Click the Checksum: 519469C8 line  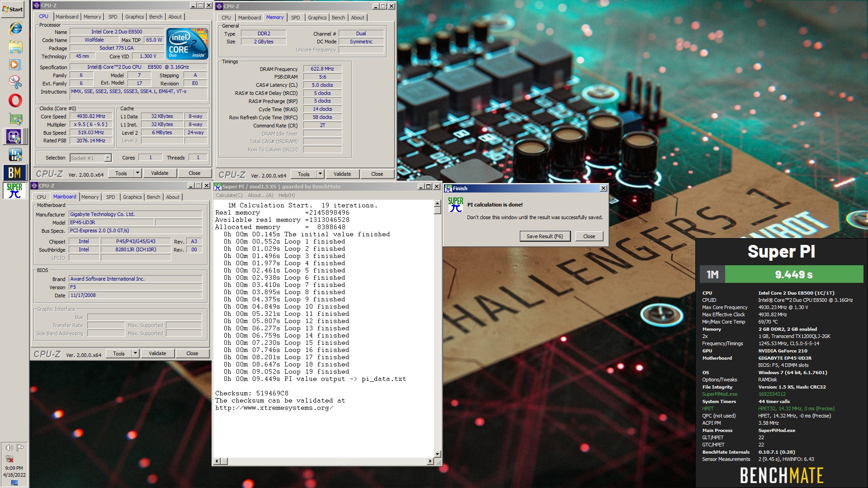coord(251,393)
